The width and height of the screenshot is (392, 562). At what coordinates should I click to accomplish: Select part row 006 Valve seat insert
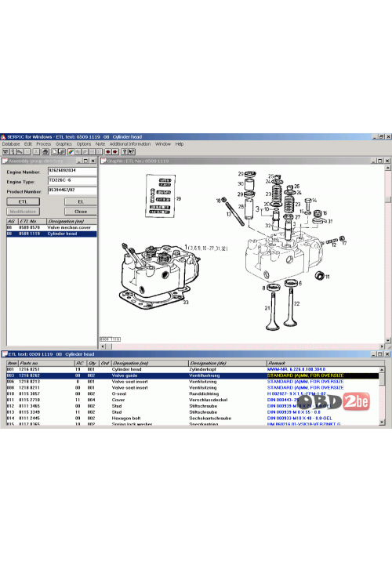pos(193,382)
